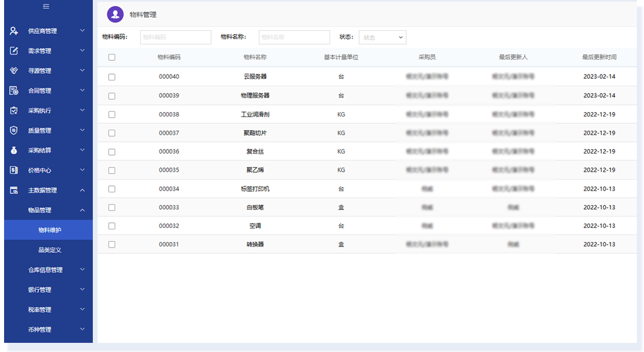
Task: Expand the 合同管理 chevron
Action: [82, 90]
